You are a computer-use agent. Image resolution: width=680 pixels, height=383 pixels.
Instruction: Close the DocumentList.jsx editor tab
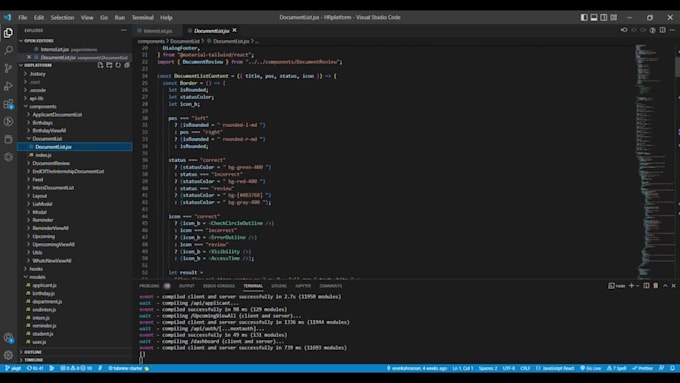click(235, 30)
